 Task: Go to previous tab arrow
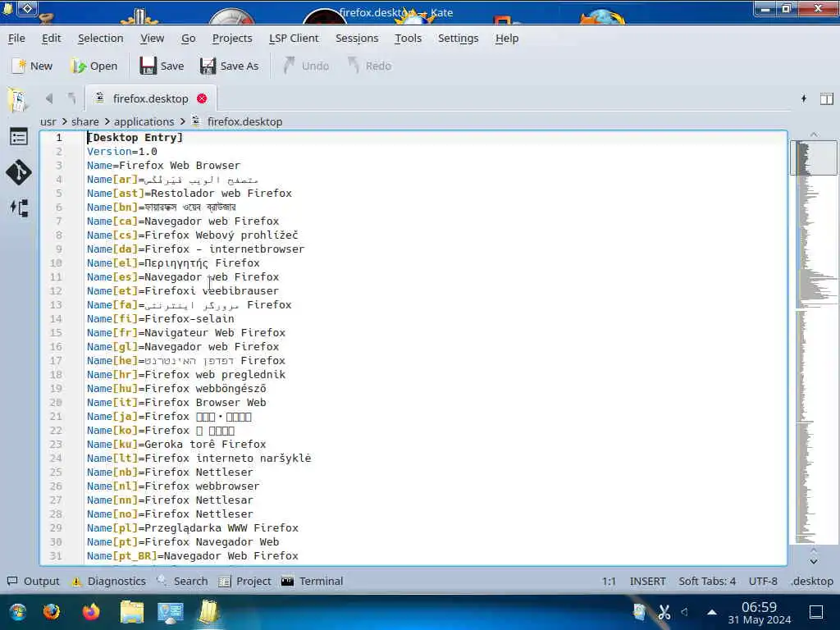pos(49,98)
